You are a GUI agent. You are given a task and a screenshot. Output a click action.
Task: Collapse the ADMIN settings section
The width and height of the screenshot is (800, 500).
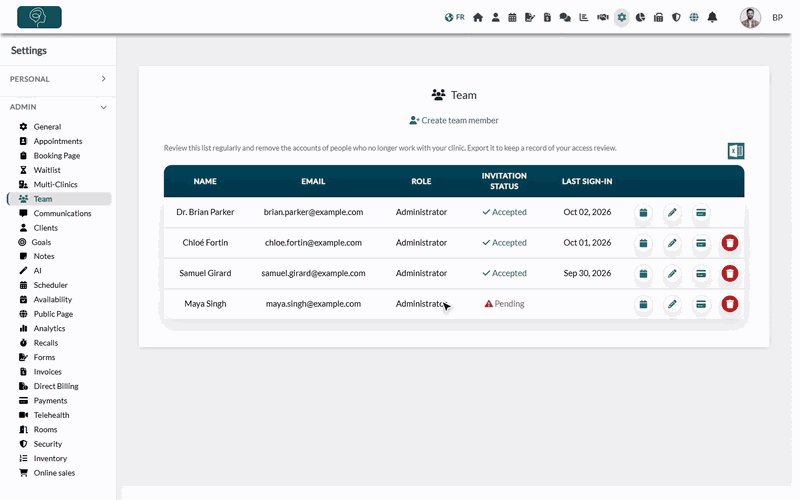[x=58, y=107]
